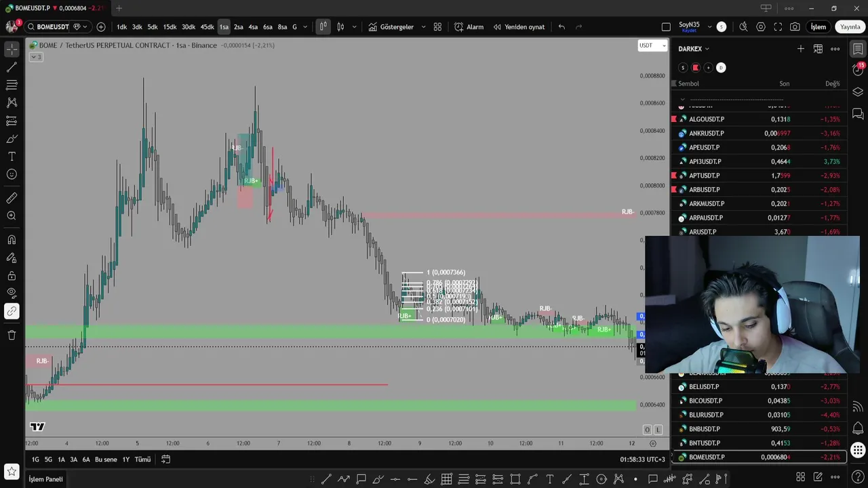Enter fullscreen chart mode
Image resolution: width=868 pixels, height=488 pixels.
click(x=778, y=27)
